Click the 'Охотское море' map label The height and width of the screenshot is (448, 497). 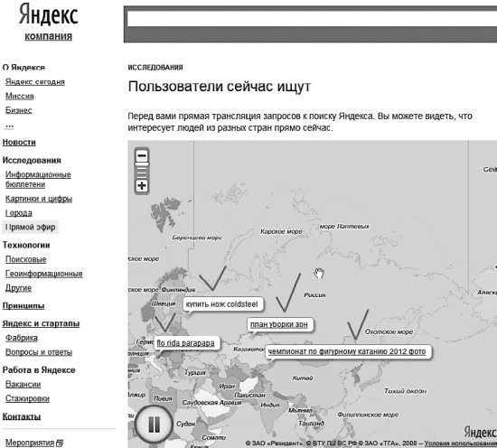389,331
